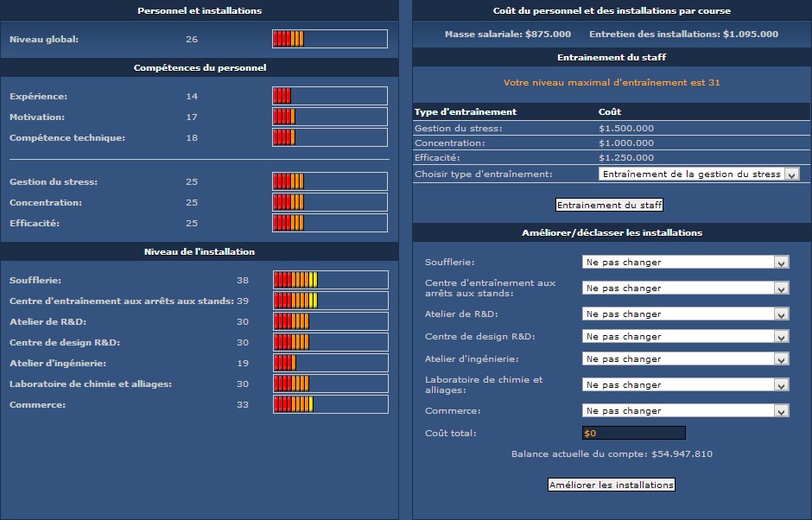Click the maximum training level 31 notice
812x520 pixels.
612,82
